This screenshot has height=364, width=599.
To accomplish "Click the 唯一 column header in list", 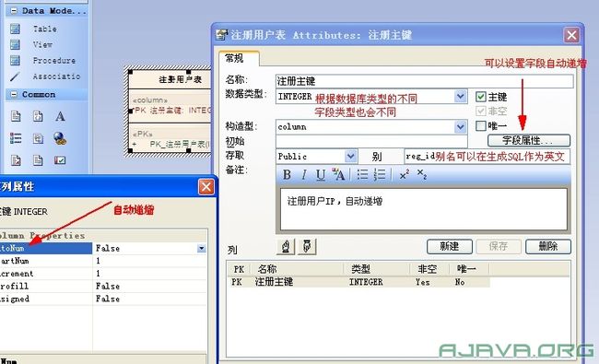I will pos(469,269).
